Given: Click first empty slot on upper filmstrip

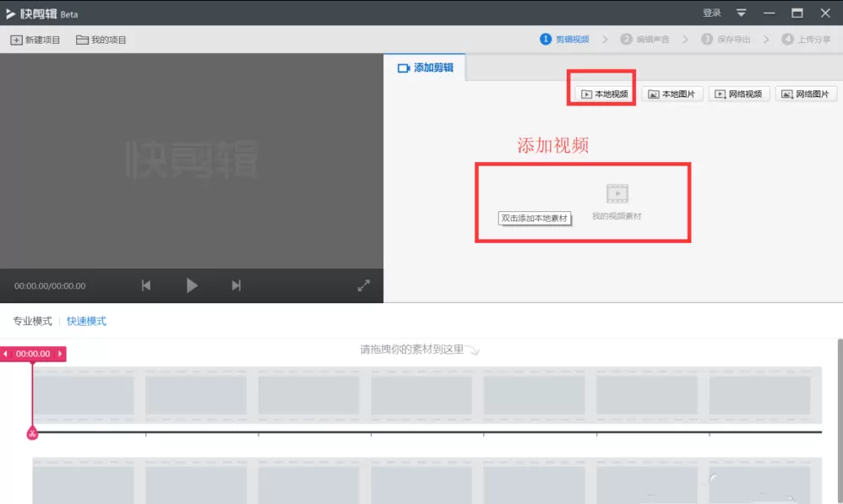Looking at the screenshot, I should [x=84, y=395].
